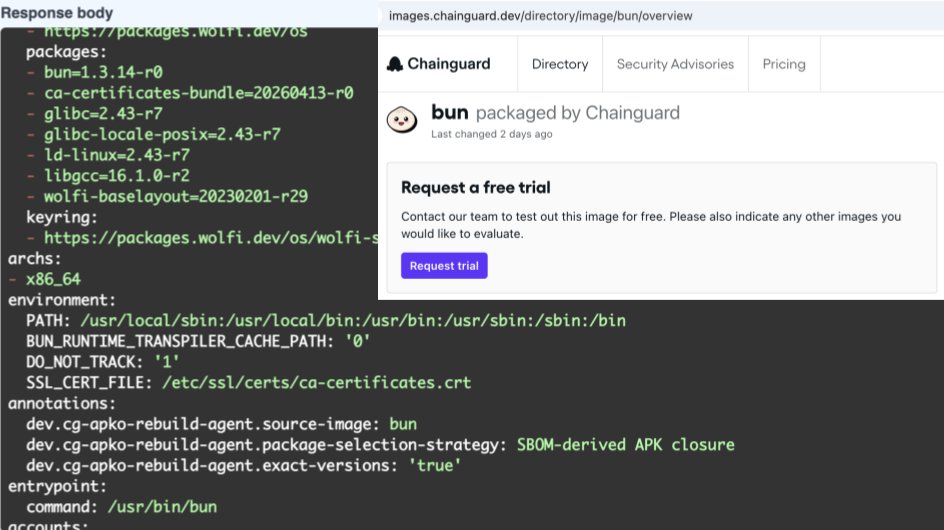944x530 pixels.
Task: Click the PATH environment value
Action: (x=353, y=321)
